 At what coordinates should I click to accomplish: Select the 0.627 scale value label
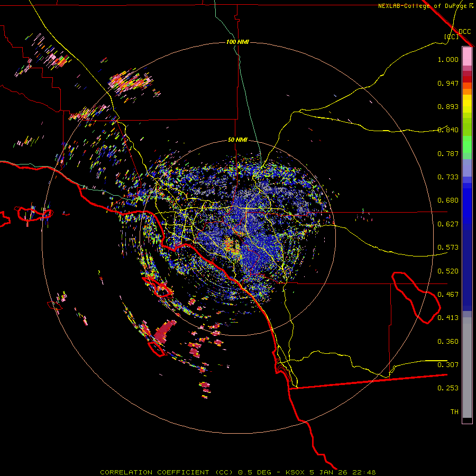tap(448, 224)
